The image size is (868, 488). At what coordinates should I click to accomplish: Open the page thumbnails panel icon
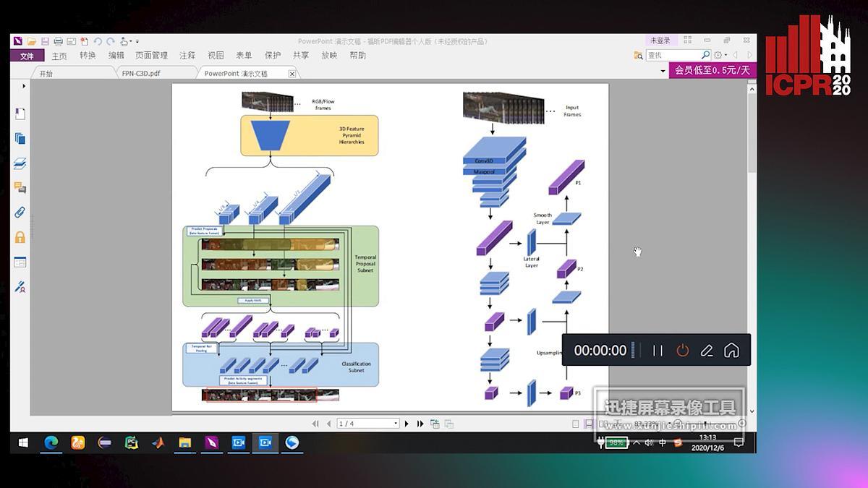click(20, 138)
